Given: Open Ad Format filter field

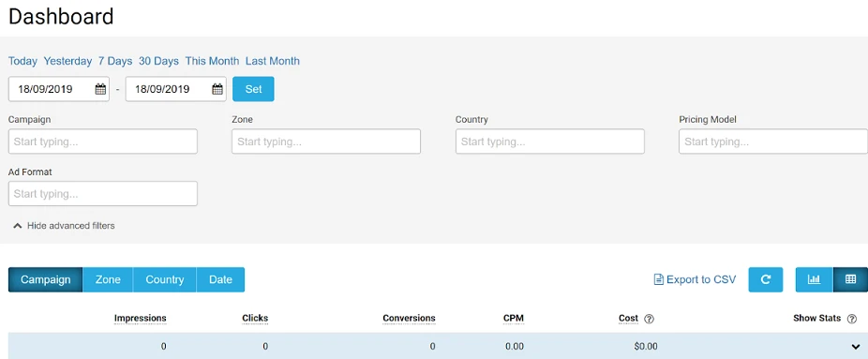Looking at the screenshot, I should [103, 194].
